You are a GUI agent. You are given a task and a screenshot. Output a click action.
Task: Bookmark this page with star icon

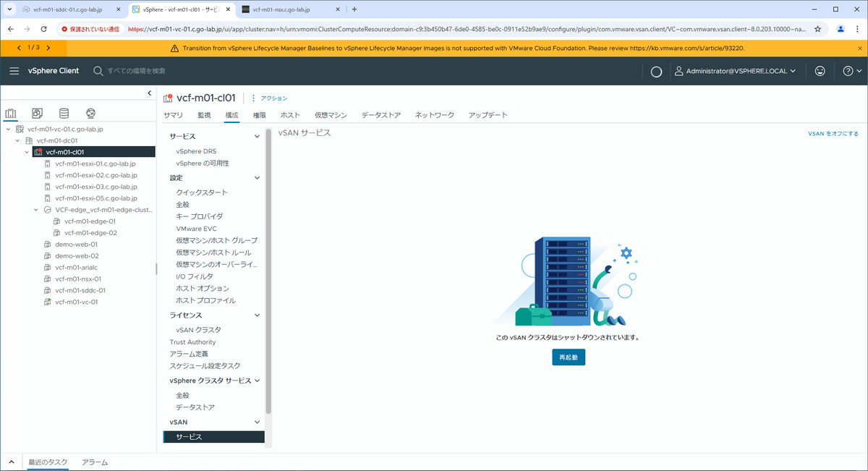pyautogui.click(x=818, y=29)
